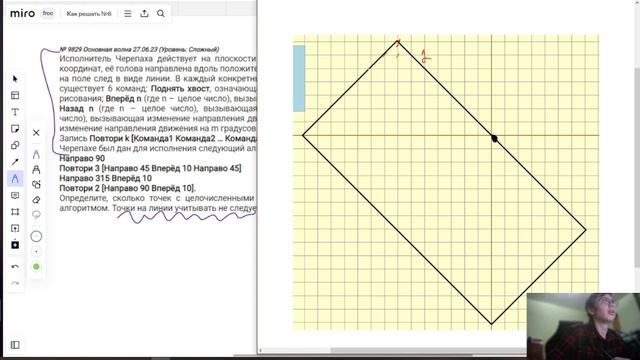Viewport: 640px width, 360px height.
Task: Select the Shapes tool
Action: point(15,145)
